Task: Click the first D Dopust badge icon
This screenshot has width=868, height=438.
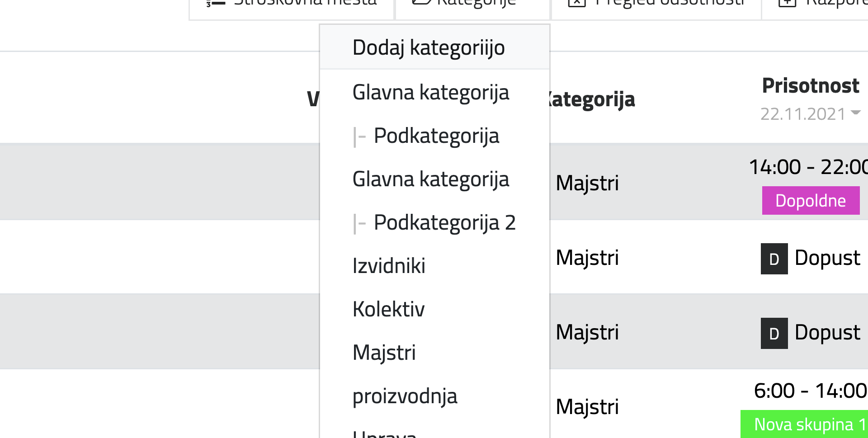Action: click(x=774, y=259)
